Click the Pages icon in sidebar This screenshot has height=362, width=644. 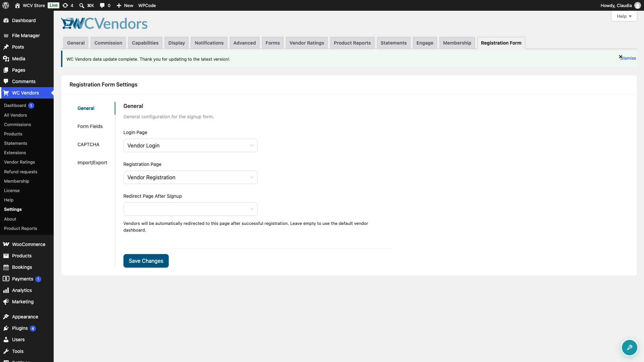click(x=6, y=70)
